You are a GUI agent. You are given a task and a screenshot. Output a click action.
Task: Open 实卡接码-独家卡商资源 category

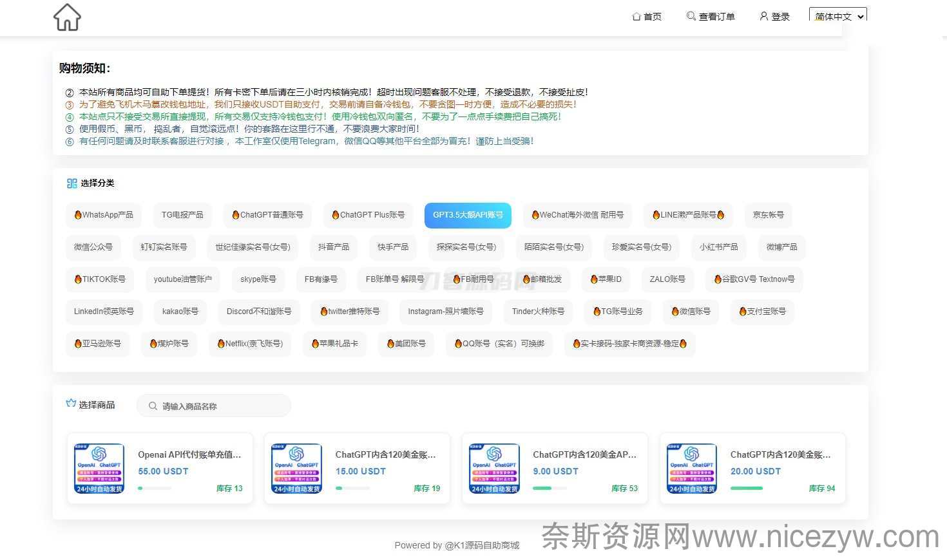630,344
